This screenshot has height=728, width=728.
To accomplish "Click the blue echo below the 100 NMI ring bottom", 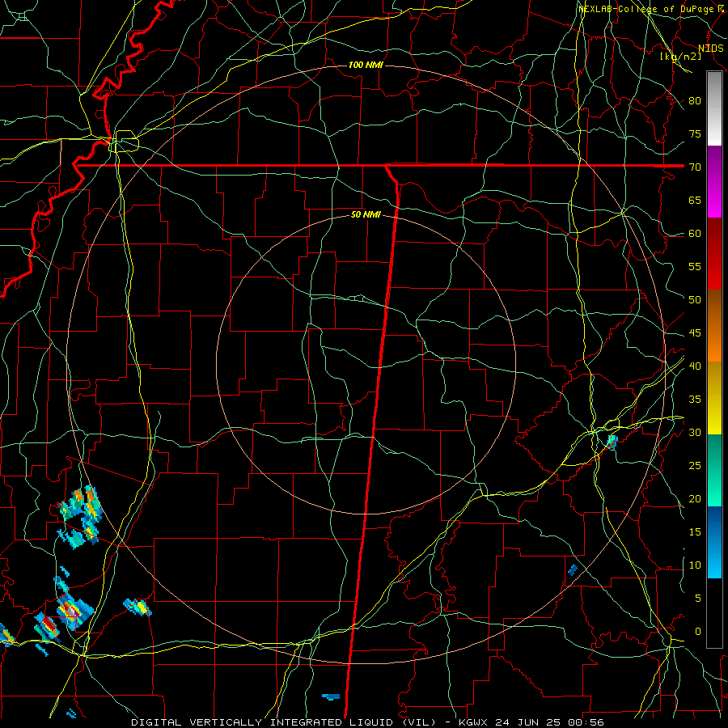I will point(331,696).
